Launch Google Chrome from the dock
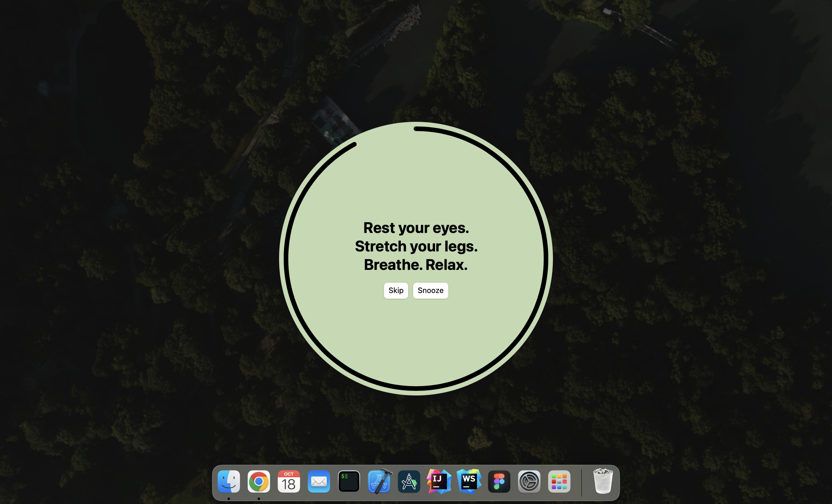This screenshot has width=832, height=504. point(259,481)
